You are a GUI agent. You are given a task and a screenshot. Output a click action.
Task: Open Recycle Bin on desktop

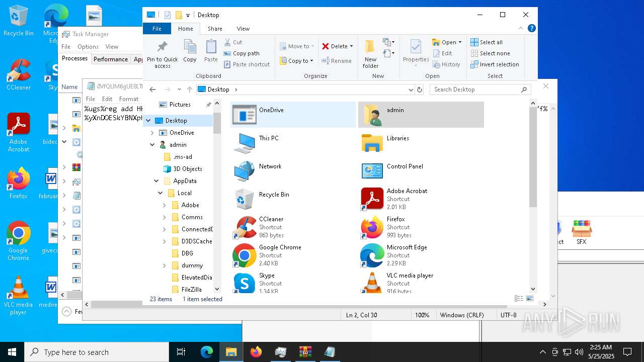coord(18,21)
